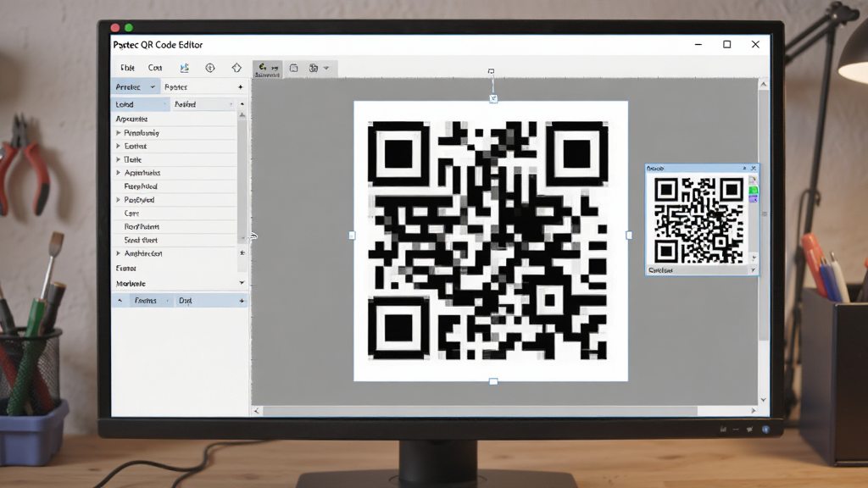
Task: Click the collapse caret left of 'Fnotes'
Action: click(x=120, y=301)
